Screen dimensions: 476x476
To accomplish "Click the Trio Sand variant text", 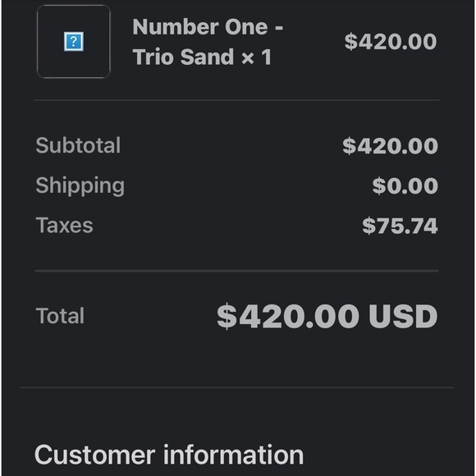I will pos(183,57).
